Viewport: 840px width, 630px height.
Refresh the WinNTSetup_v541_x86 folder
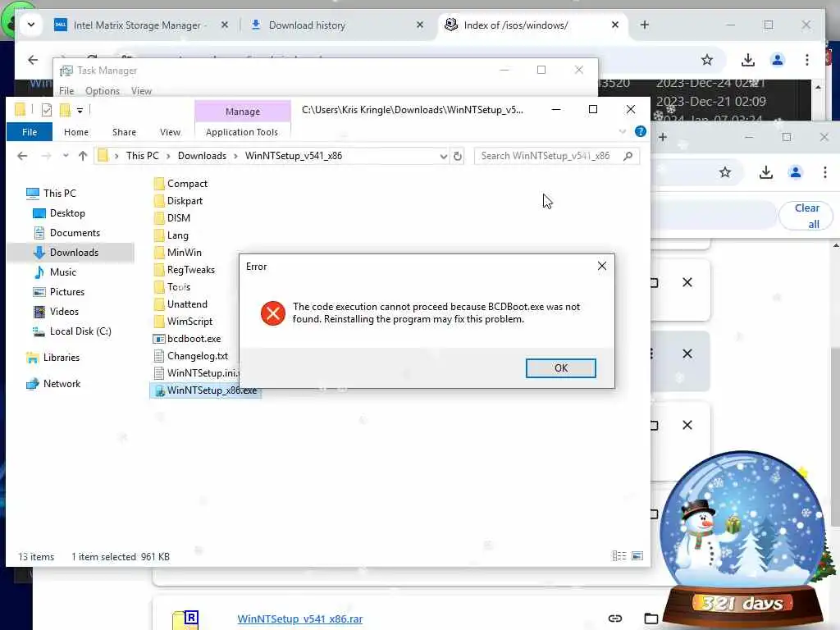click(458, 156)
